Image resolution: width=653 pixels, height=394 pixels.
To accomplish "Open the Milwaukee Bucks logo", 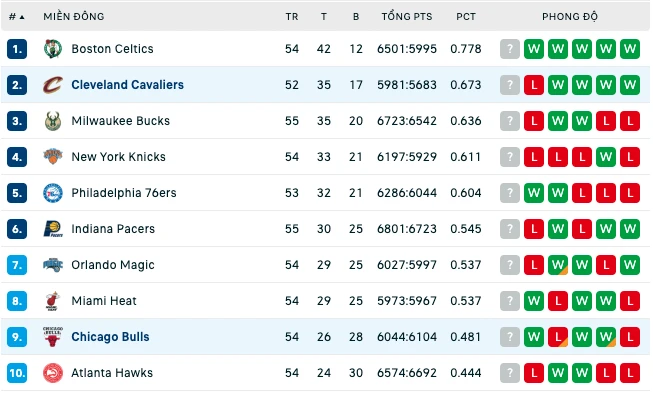I will (53, 121).
